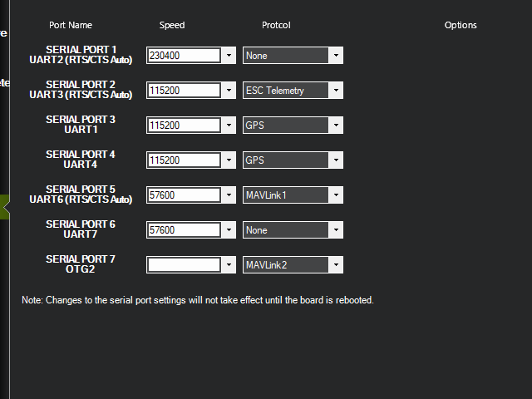Click Serial Port 2 speed field showing 115200
This screenshot has width=532, height=399.
click(x=185, y=91)
